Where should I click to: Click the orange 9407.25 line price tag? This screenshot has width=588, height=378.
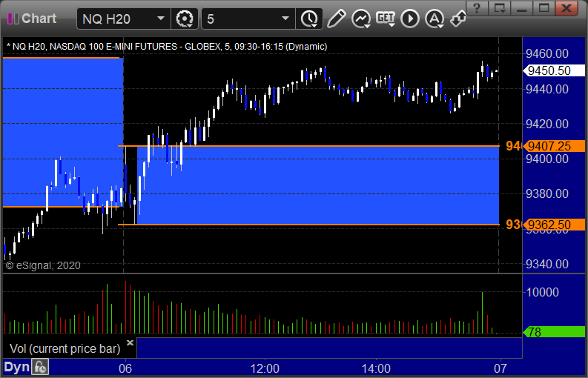tap(554, 146)
